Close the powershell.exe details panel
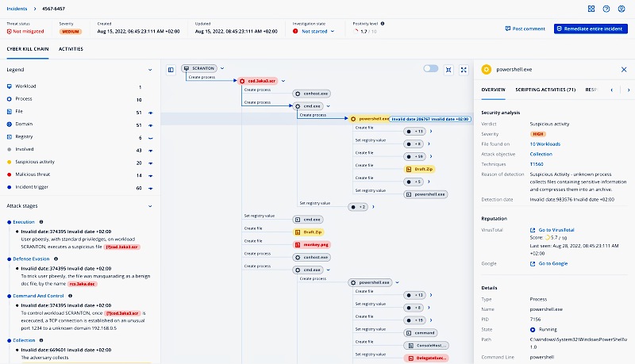Screen dimensions: 635x364 [623, 70]
